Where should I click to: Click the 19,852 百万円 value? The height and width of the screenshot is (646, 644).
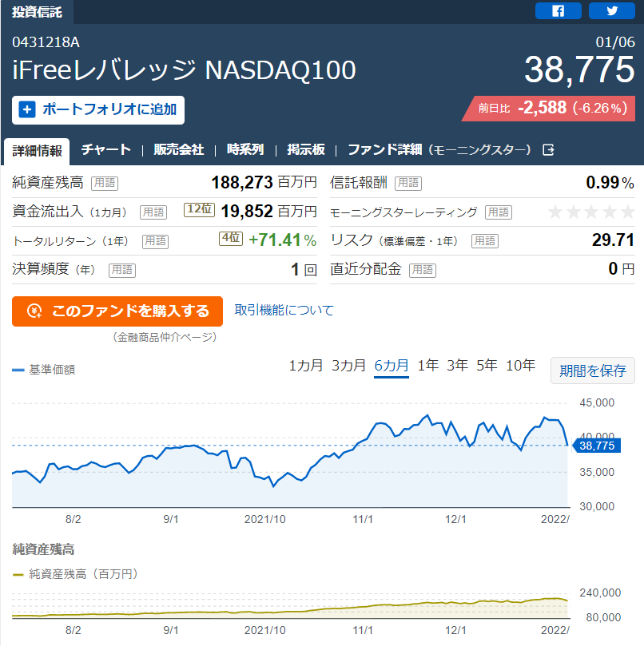pyautogui.click(x=268, y=212)
